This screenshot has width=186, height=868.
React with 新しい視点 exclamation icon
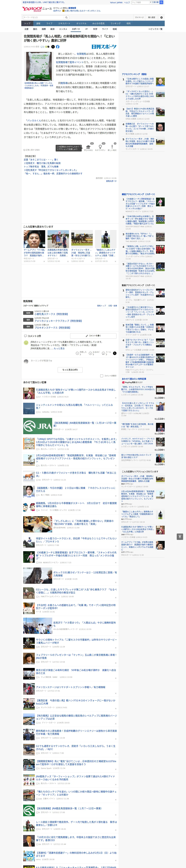[112, 147]
